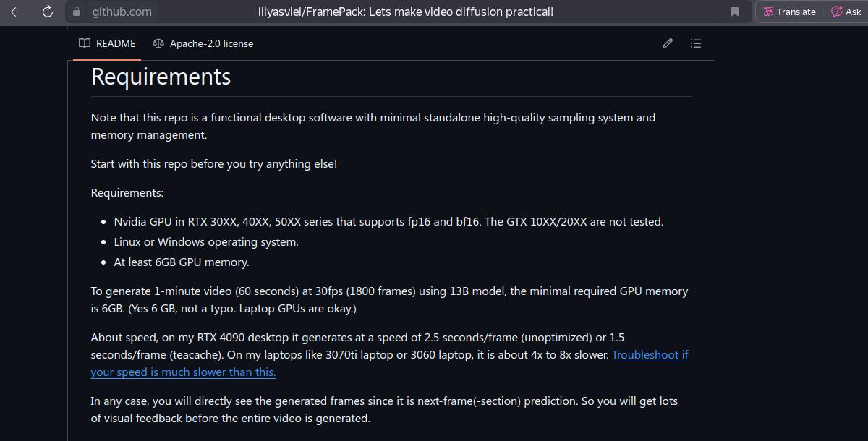
Task: Click the 'Linux or Windows operating system' bullet
Action: click(x=206, y=242)
